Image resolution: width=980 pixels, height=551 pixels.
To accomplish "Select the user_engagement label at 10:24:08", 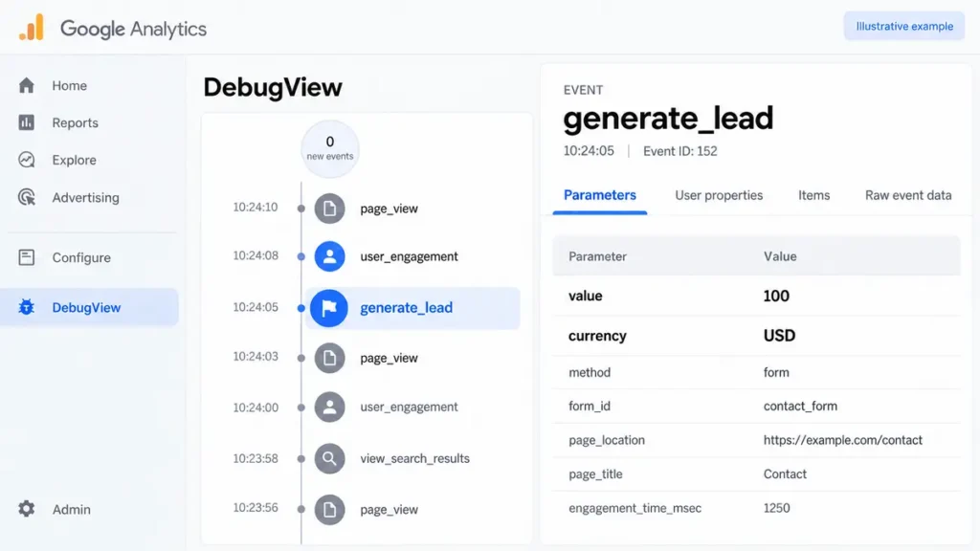I will coord(409,256).
